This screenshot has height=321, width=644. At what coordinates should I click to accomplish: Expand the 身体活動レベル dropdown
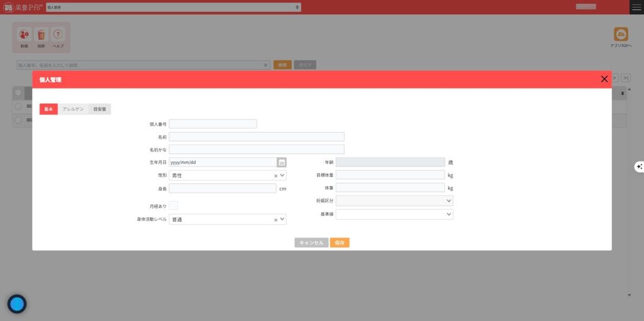[x=282, y=220]
